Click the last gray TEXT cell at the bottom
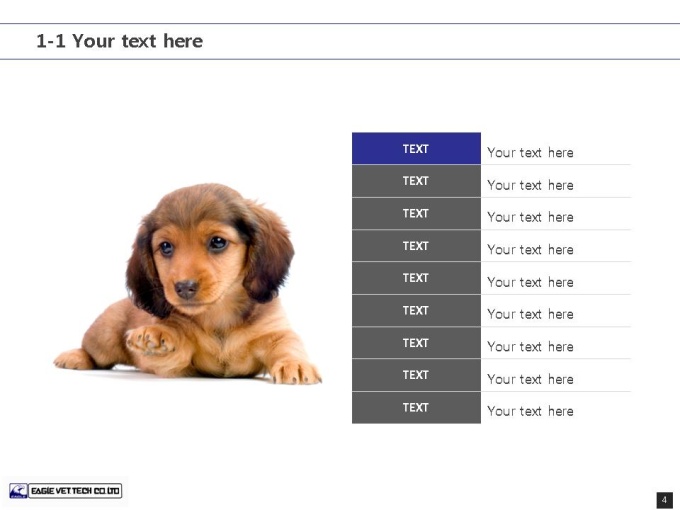The image size is (680, 510). click(x=416, y=408)
